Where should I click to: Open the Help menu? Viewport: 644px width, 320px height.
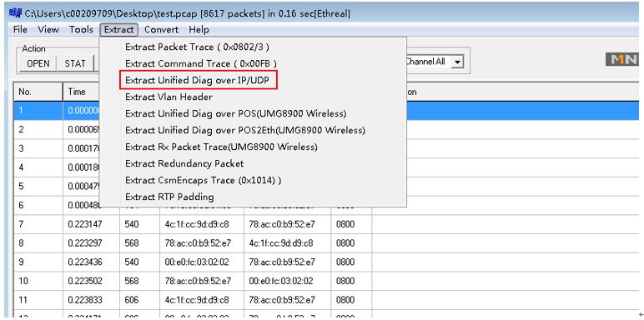coord(199,29)
